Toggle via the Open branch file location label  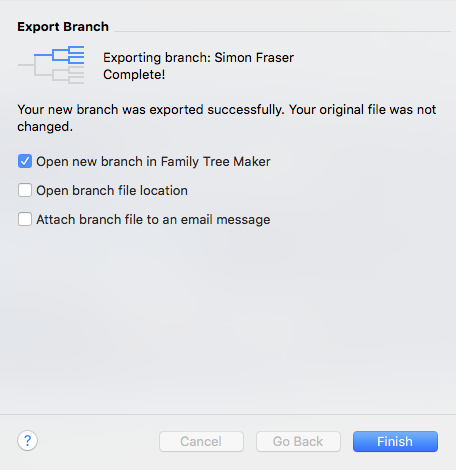click(x=112, y=191)
